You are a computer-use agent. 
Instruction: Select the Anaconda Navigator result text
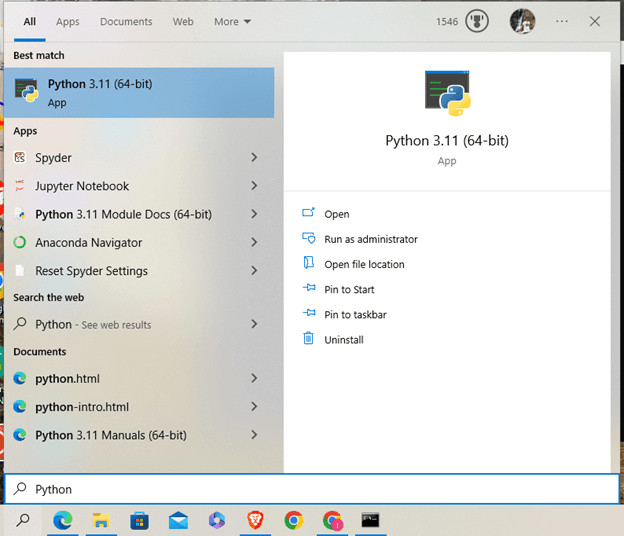pos(88,242)
